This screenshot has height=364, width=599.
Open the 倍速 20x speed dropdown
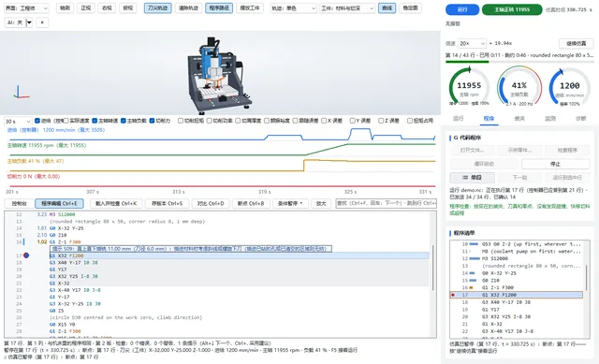coord(472,43)
